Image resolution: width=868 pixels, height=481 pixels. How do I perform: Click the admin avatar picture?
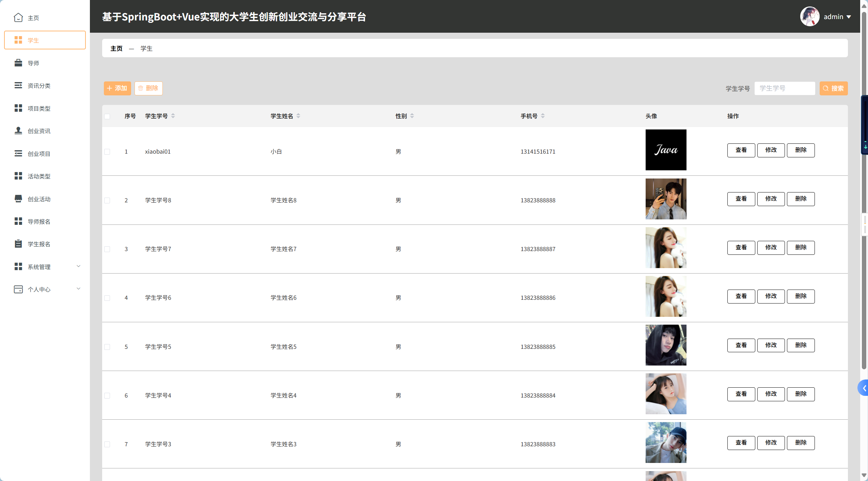[809, 16]
